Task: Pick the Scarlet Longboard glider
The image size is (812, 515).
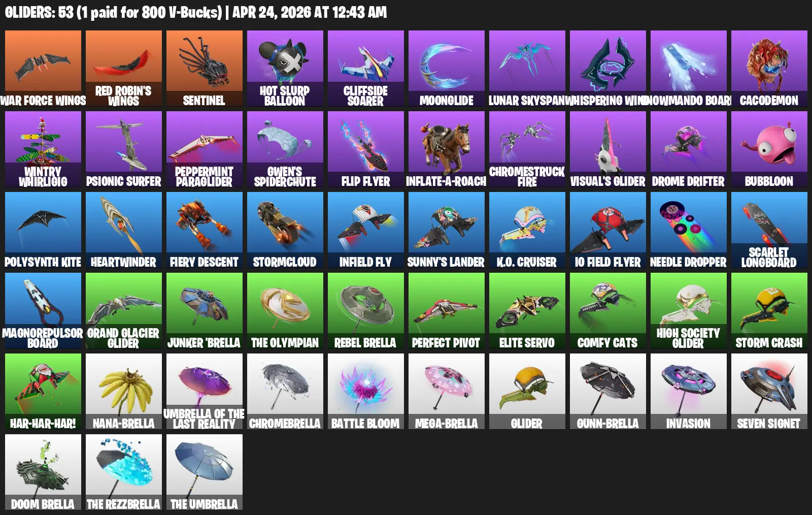Action: coord(769,230)
